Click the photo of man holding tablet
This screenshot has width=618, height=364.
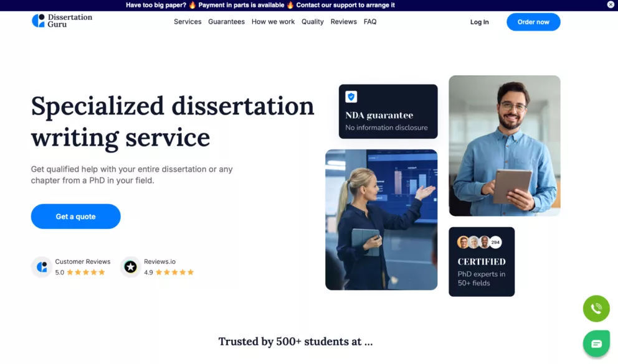click(x=505, y=146)
